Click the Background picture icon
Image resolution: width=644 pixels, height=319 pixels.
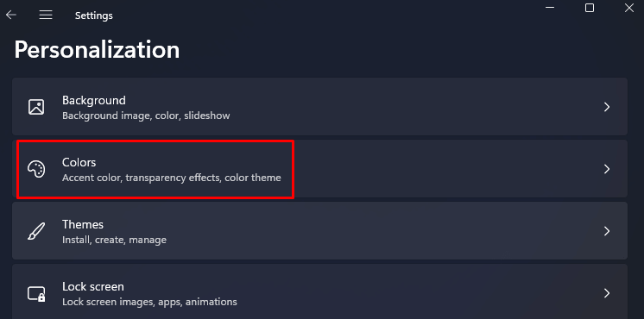tap(36, 107)
